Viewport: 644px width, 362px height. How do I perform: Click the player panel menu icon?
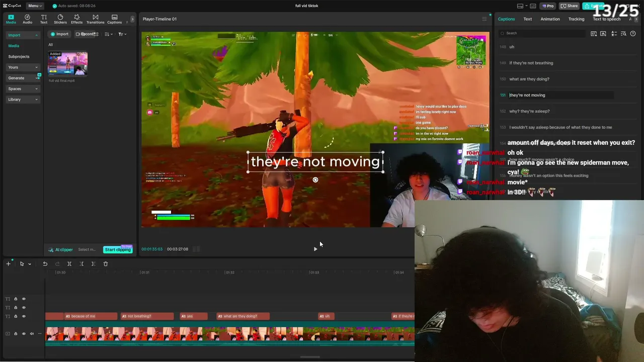tap(485, 19)
